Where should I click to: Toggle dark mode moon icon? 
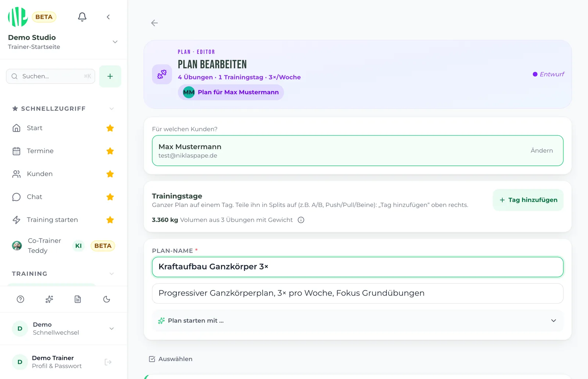tap(107, 299)
